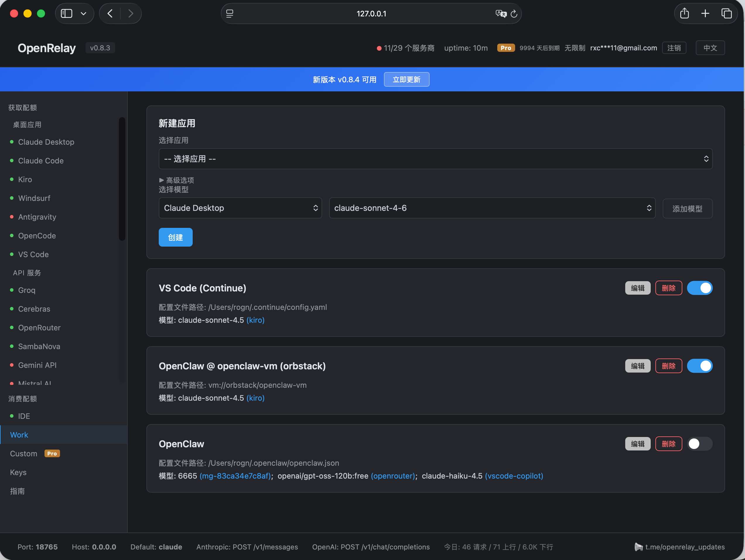745x560 pixels.
Task: Go forward with the browser forward arrow
Action: pos(131,13)
